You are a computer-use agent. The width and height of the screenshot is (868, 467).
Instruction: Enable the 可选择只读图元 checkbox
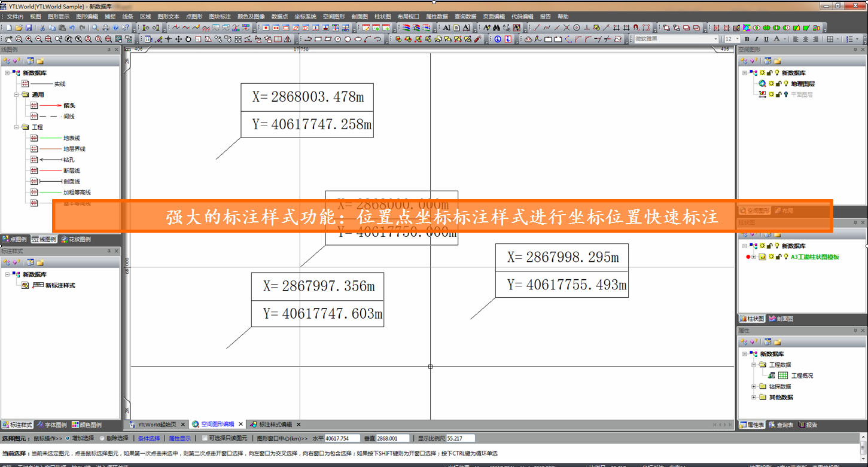click(205, 438)
